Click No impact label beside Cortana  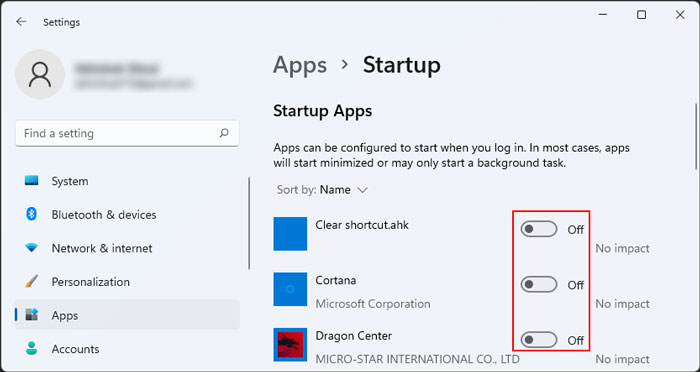pos(622,304)
